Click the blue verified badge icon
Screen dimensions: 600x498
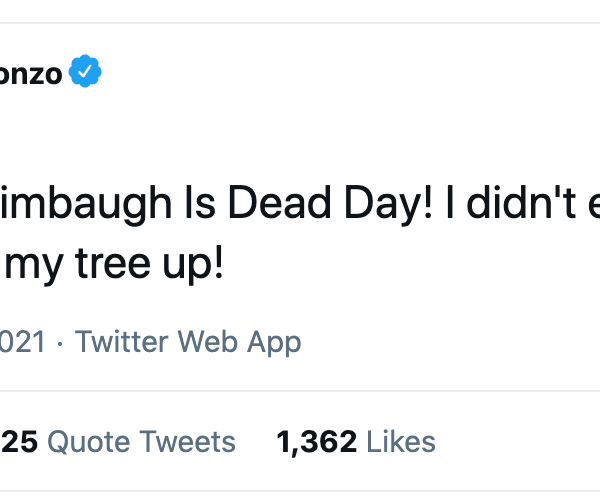[85, 73]
